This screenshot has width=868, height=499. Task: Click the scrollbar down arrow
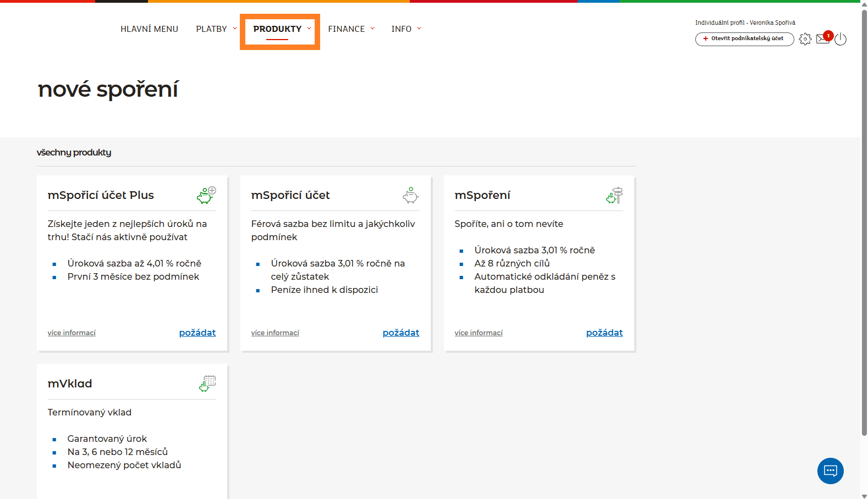[864, 496]
